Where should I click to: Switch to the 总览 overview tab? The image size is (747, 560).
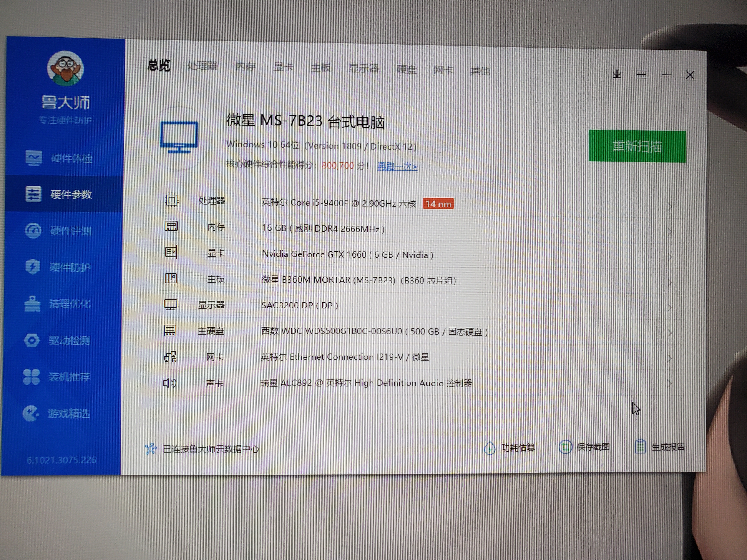click(x=159, y=65)
